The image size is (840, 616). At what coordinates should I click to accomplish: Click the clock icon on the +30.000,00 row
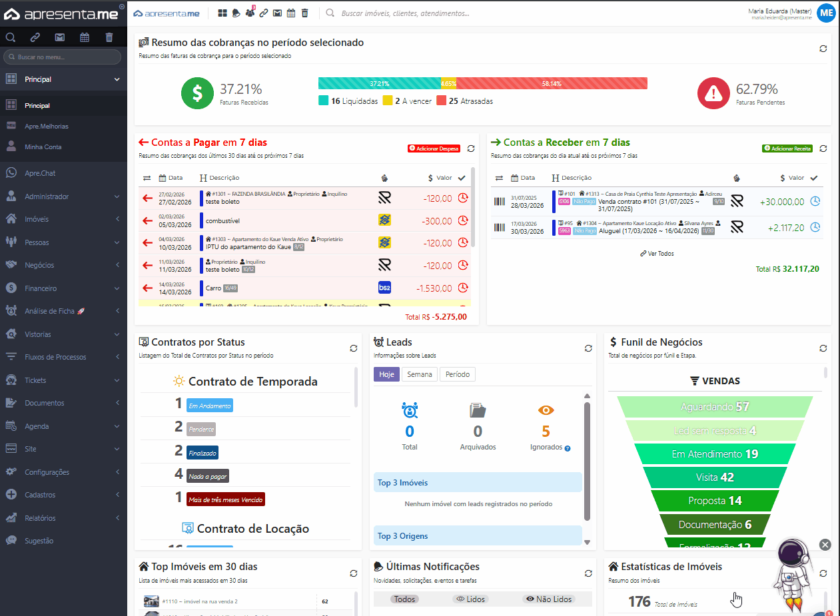[x=815, y=201]
